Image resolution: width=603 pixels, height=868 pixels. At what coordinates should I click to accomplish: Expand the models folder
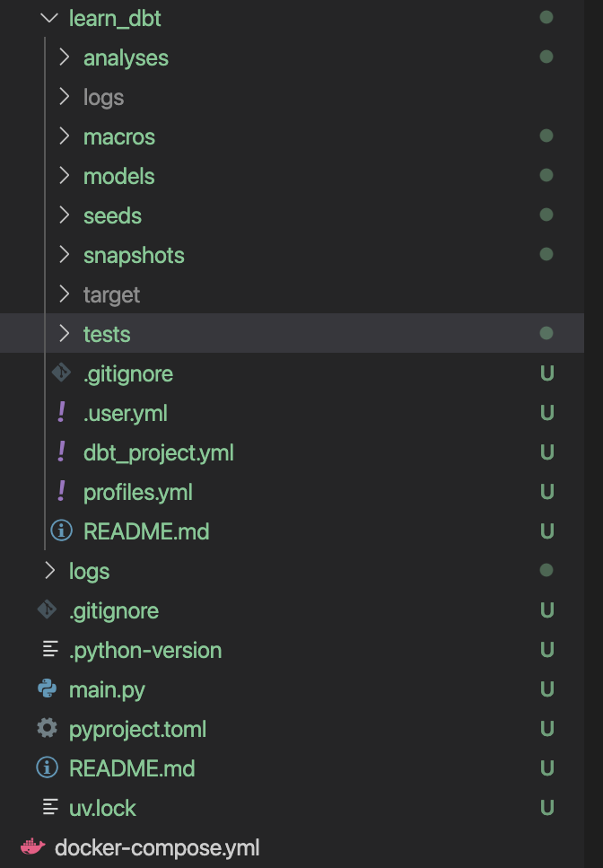(119, 176)
